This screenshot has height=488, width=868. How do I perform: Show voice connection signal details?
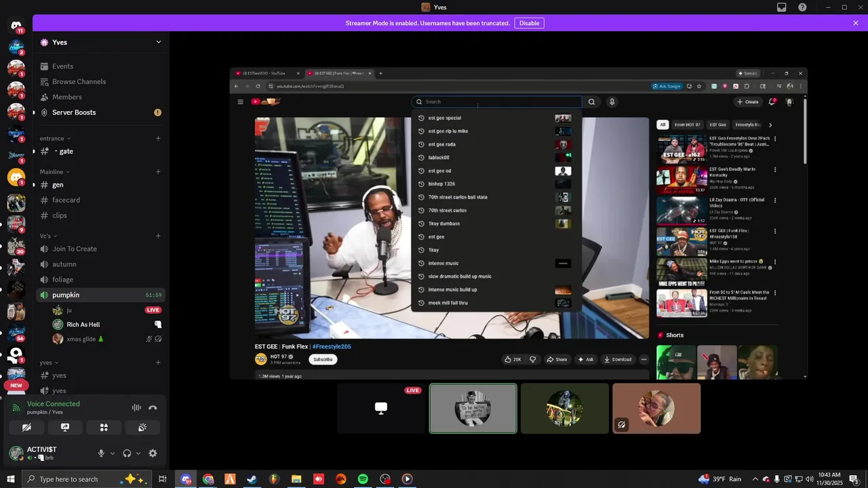16,407
